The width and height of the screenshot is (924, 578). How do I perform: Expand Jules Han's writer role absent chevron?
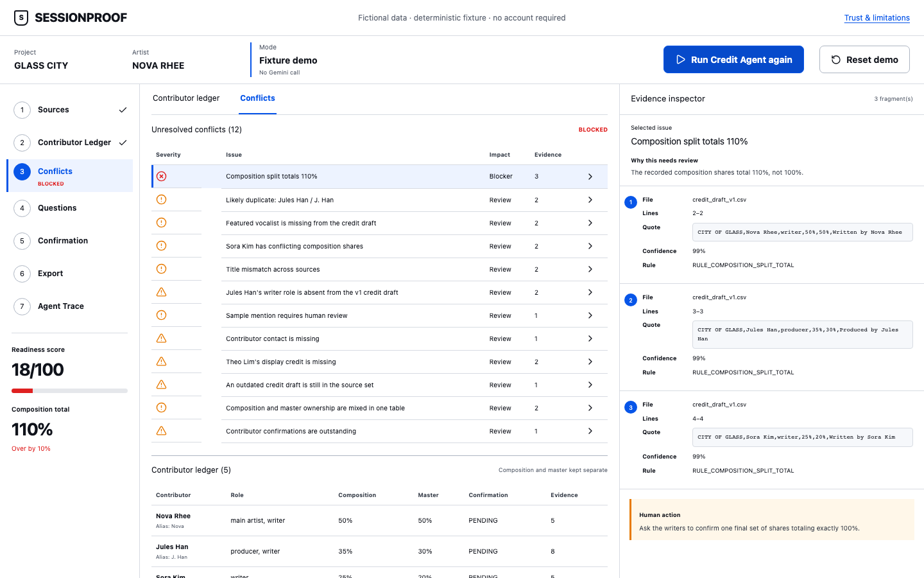coord(590,292)
